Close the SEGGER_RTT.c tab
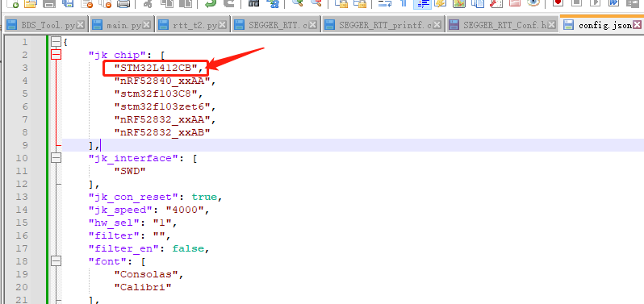 313,25
